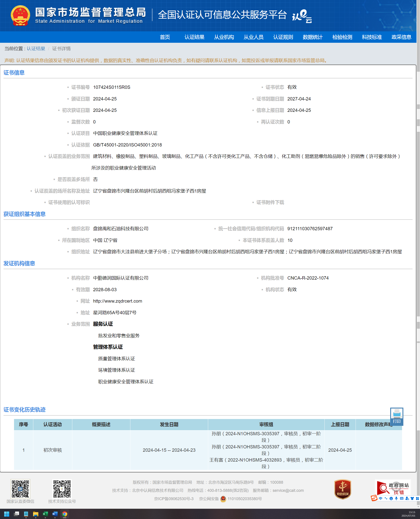Click the national emblem logo in the header

tap(20, 16)
